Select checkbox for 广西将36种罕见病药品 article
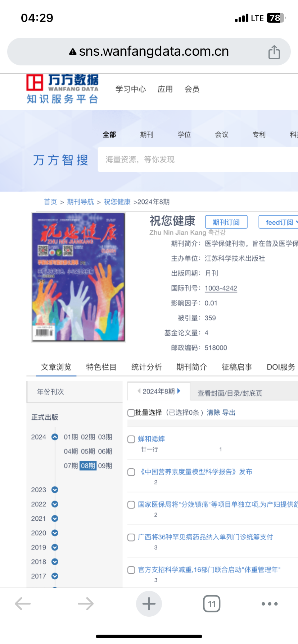The width and height of the screenshot is (298, 644). click(x=131, y=537)
